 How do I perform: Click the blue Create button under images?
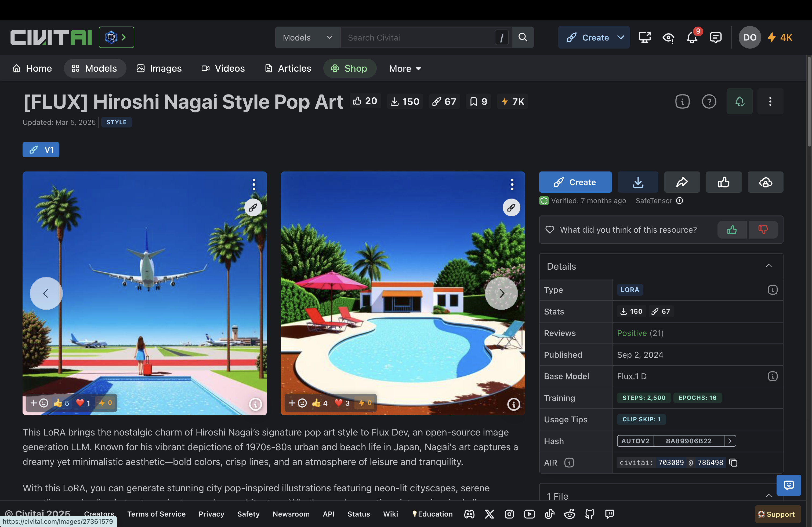click(575, 182)
